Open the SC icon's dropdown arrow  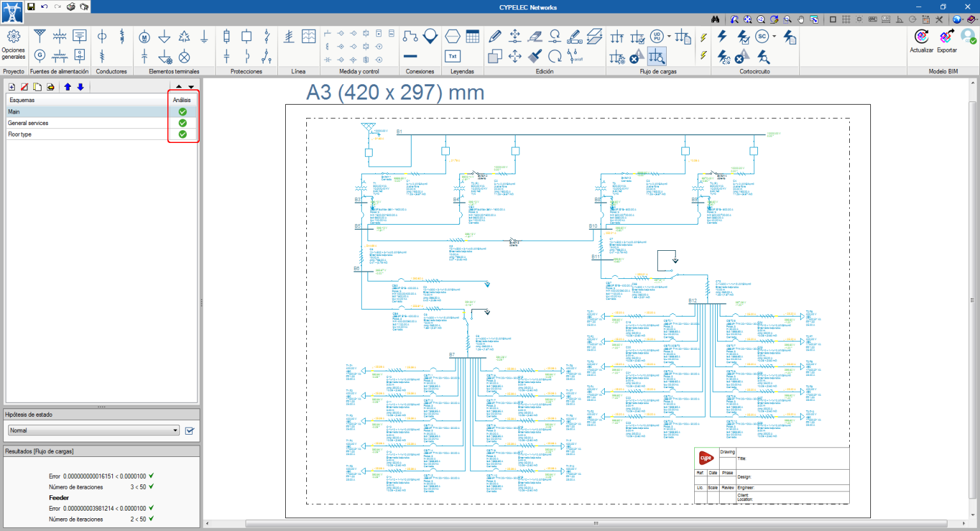(773, 37)
